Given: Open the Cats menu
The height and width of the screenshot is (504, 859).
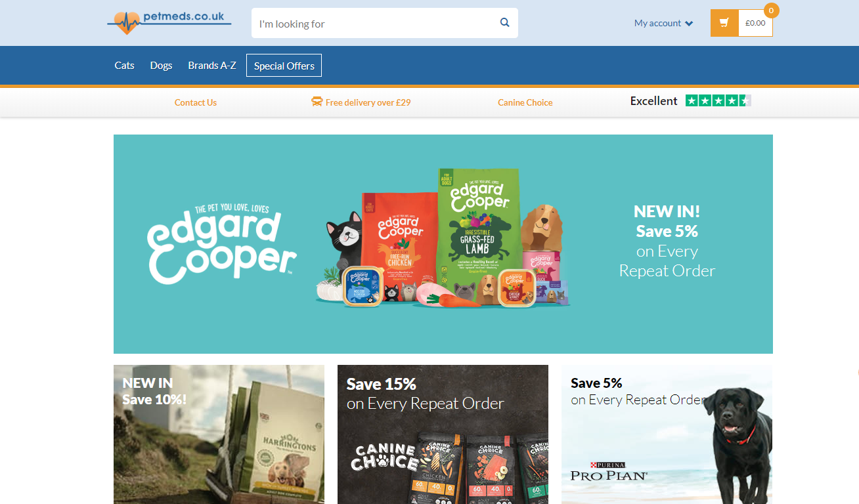Looking at the screenshot, I should (x=124, y=65).
